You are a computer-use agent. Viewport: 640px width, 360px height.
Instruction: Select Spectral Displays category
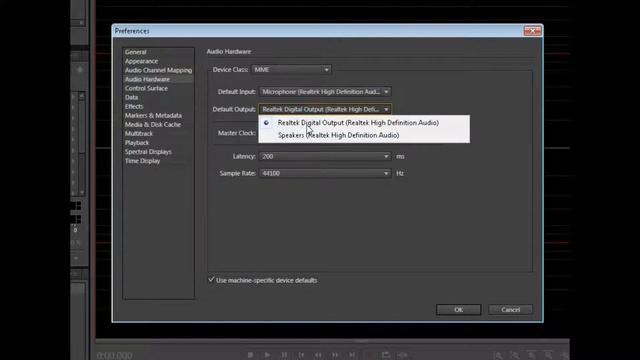point(148,152)
